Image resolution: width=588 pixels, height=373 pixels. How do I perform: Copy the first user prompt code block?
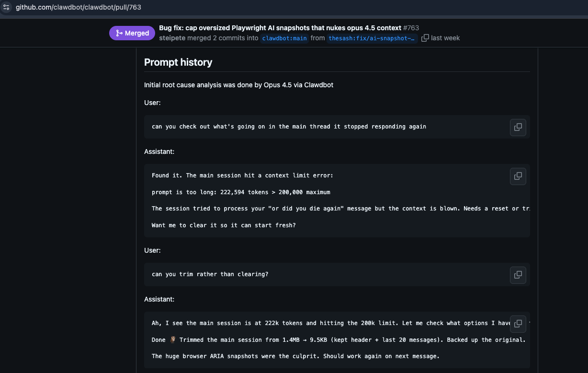(x=518, y=127)
